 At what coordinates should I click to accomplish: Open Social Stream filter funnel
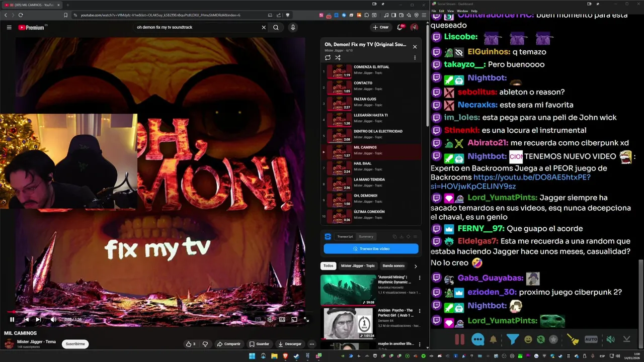click(x=512, y=339)
